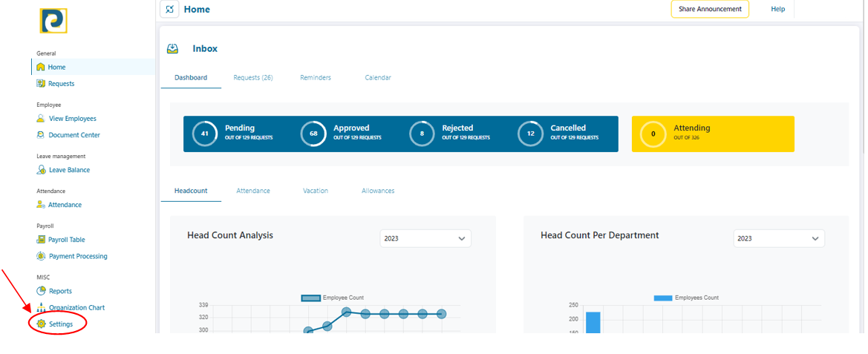Image resolution: width=868 pixels, height=354 pixels.
Task: Open Settings gear icon in sidebar
Action: coord(42,324)
